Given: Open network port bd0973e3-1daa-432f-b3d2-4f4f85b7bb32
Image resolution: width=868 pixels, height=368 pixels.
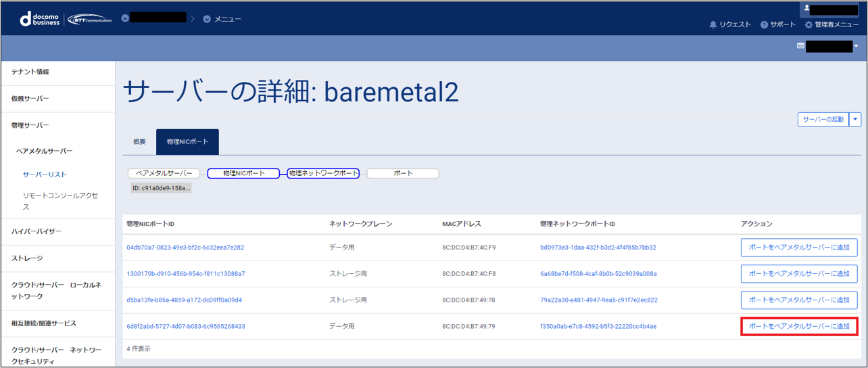Looking at the screenshot, I should coord(598,248).
